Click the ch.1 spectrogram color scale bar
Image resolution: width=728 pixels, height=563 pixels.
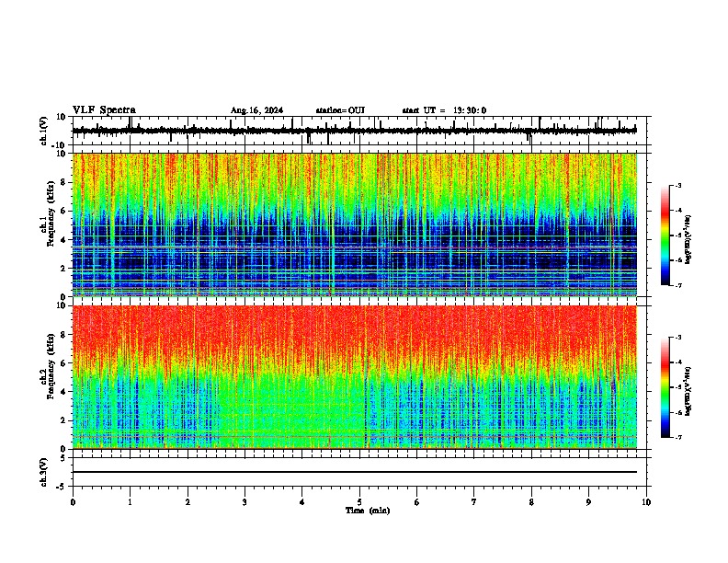(665, 236)
